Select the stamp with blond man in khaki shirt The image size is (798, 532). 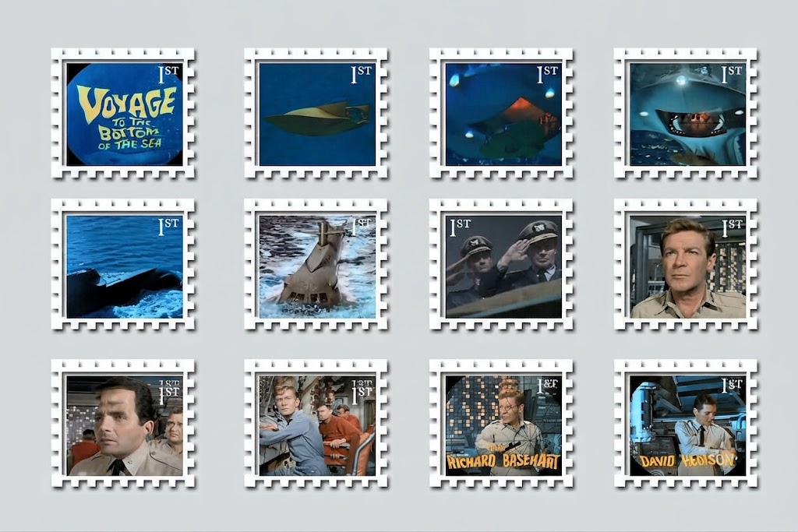coord(686,265)
